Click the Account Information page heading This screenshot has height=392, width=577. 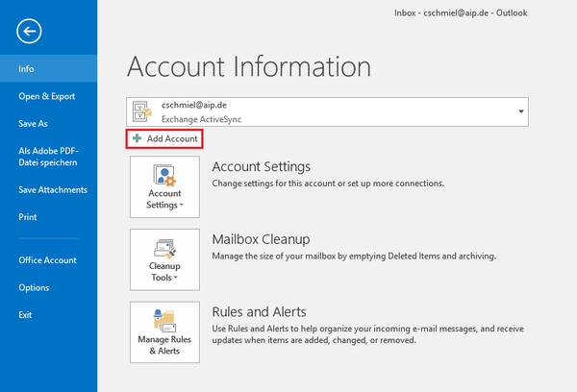pos(248,67)
